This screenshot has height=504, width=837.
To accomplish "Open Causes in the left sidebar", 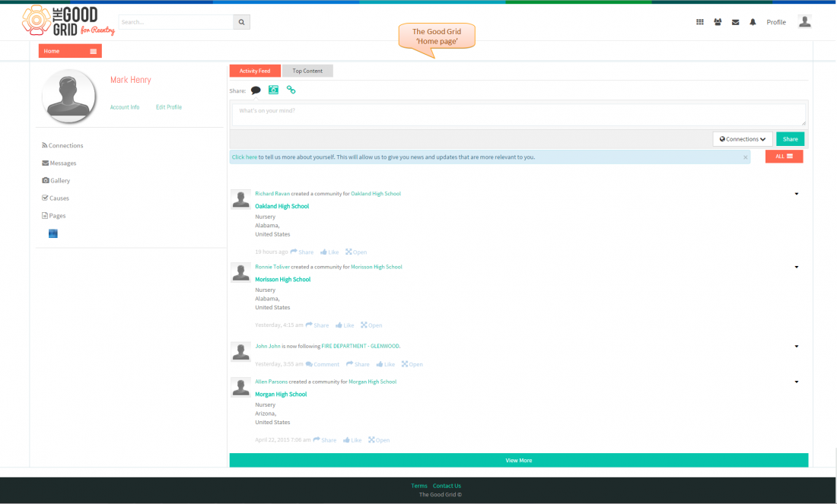I will (x=56, y=198).
